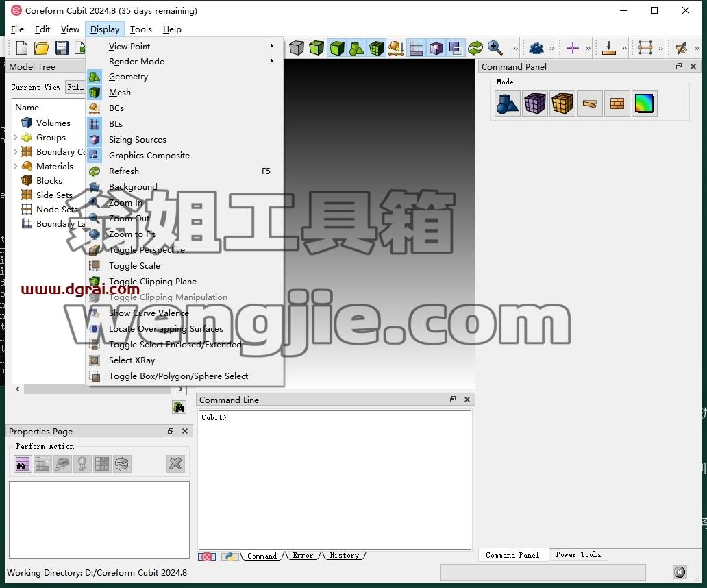
Task: Open the File menu
Action: coord(17,29)
